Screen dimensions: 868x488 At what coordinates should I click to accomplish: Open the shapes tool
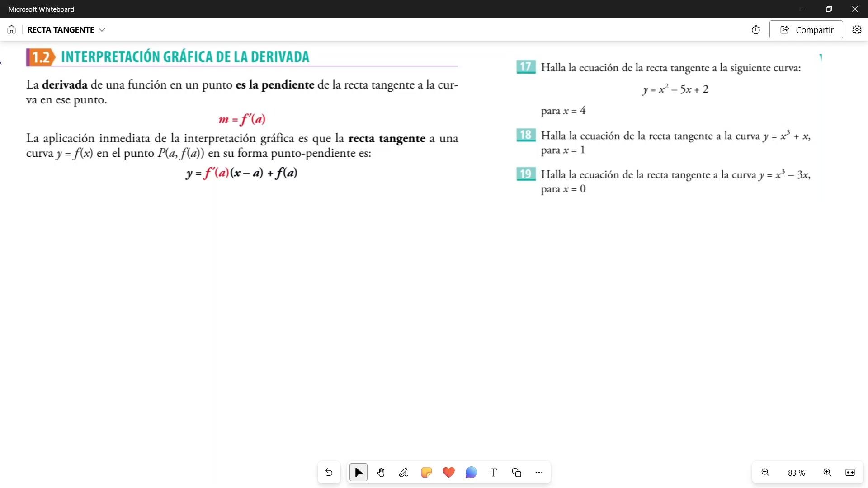516,473
